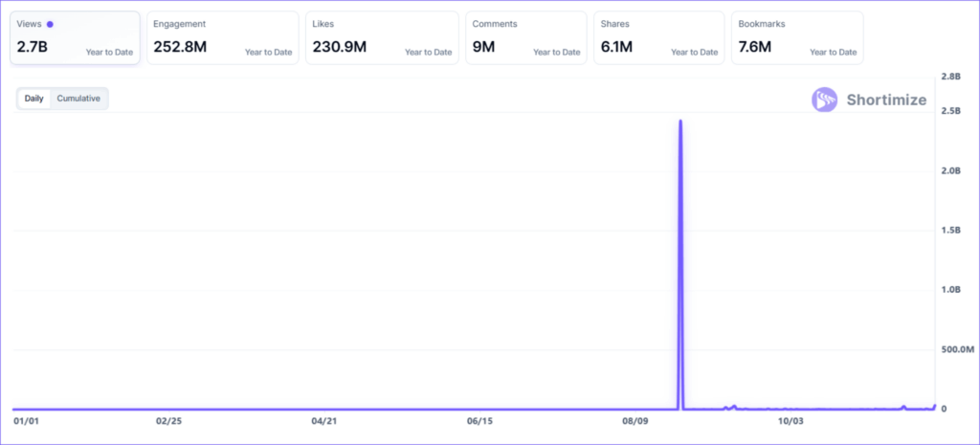The width and height of the screenshot is (980, 445).
Task: Choose the Shares metric card
Action: (657, 38)
